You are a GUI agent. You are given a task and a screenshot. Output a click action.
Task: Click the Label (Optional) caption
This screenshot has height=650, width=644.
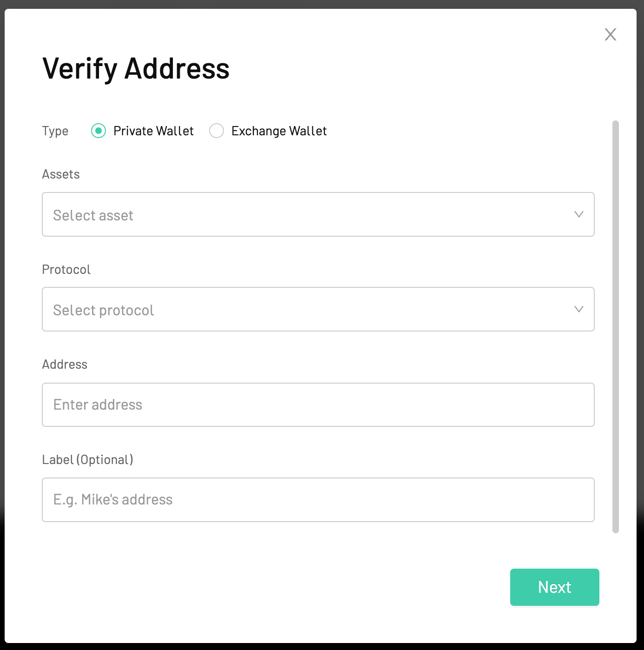(x=88, y=460)
